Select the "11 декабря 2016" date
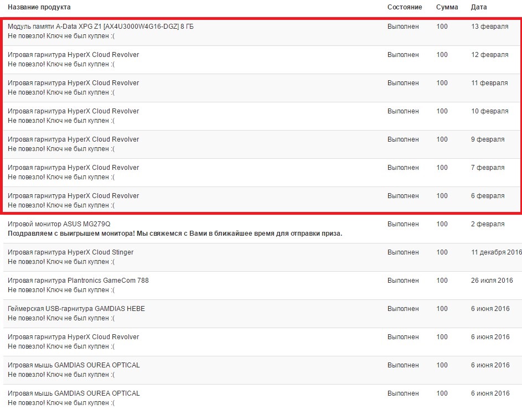The width and height of the screenshot is (522, 420). click(496, 252)
